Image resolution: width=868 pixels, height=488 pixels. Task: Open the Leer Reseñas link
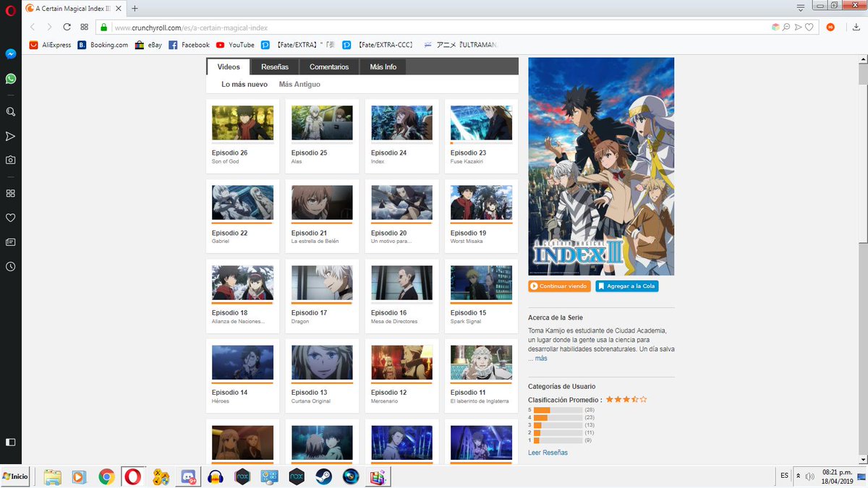tap(548, 453)
